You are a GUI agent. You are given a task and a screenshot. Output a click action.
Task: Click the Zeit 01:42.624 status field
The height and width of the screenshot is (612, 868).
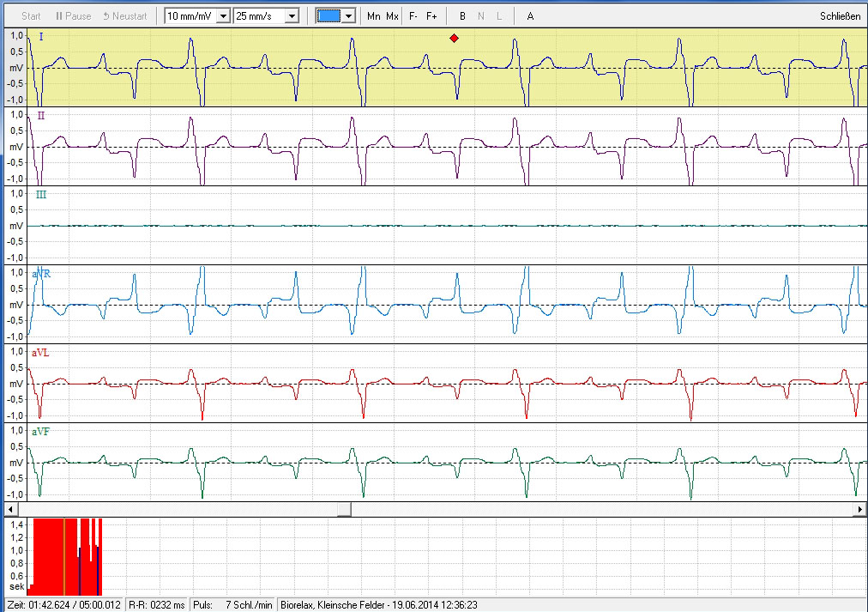[64, 605]
